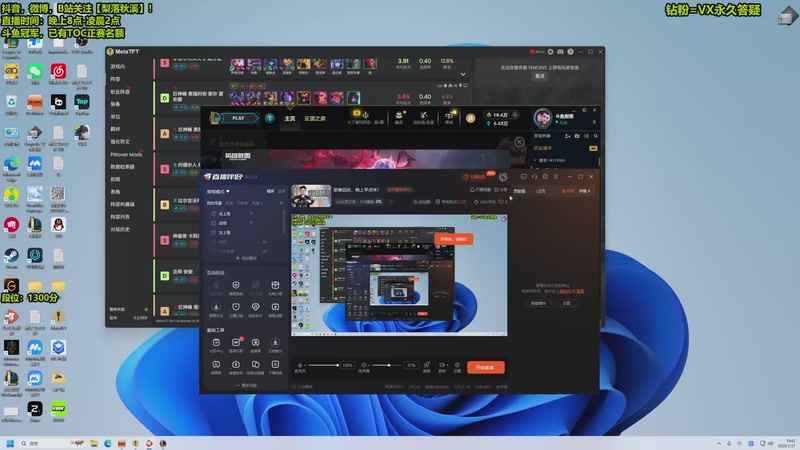
Task: Adjust the speaker volume slider
Action: click(387, 365)
